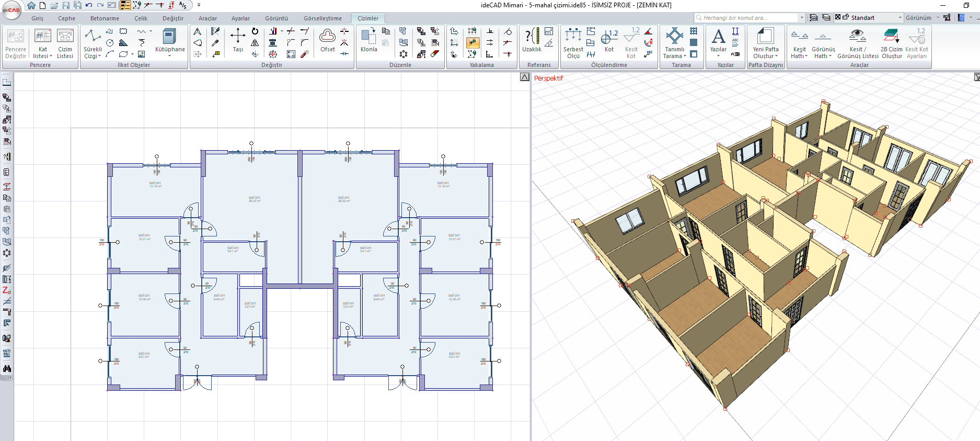The width and height of the screenshot is (980, 441).
Task: Click the angle measure icon in Referans
Action: coord(549,43)
